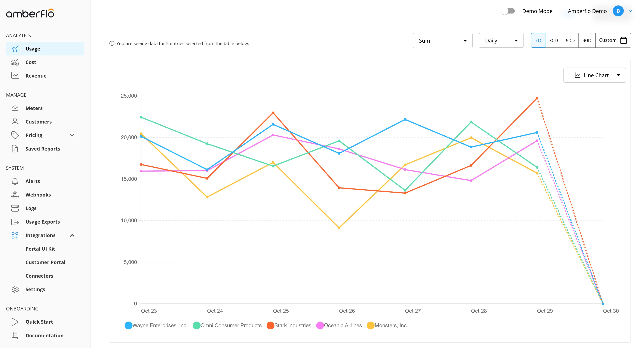
Task: Click the Alerts bell icon
Action: pos(15,181)
